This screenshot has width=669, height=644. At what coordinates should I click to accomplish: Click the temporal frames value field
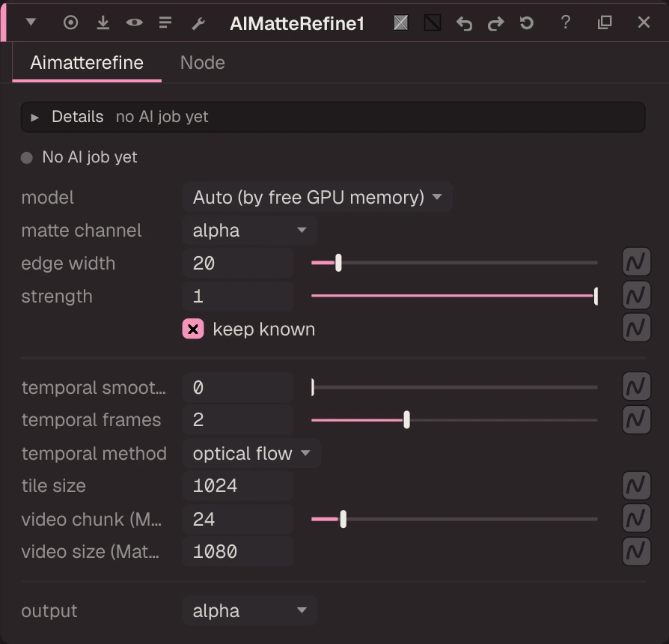coord(238,420)
